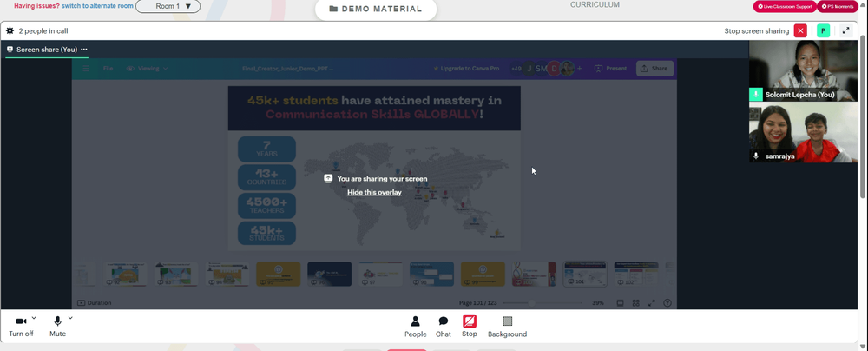Screen dimensions: 868x351
Task: Select slide thumbnail 100
Action: (x=534, y=274)
